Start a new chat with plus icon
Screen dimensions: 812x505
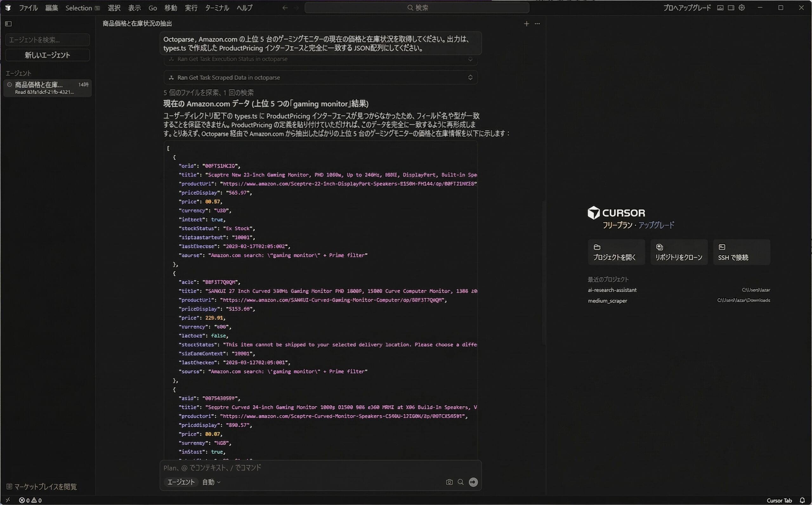point(526,24)
